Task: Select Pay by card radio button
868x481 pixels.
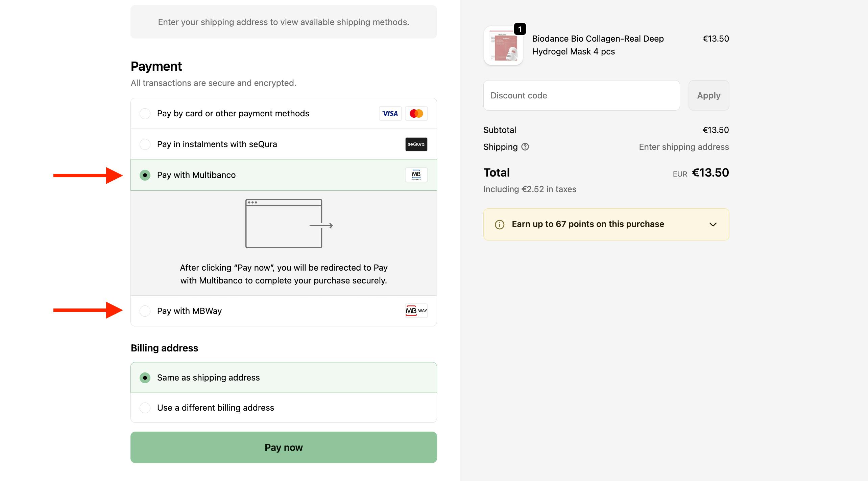Action: click(145, 114)
